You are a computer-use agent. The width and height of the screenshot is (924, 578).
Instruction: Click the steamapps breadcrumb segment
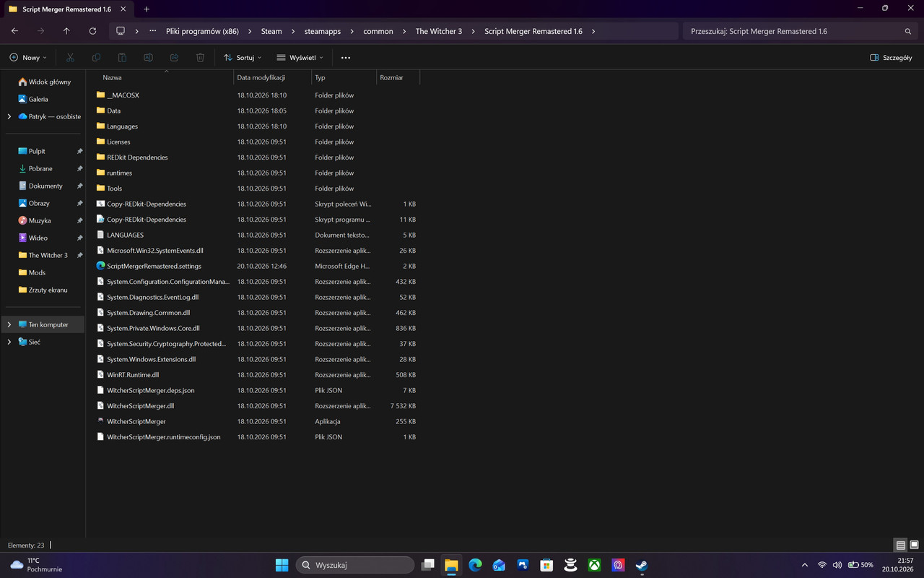(x=322, y=31)
